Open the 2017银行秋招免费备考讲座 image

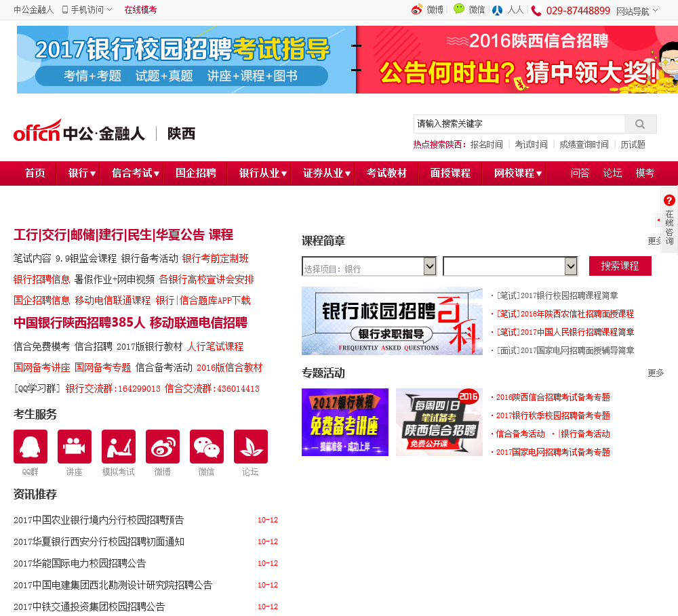pos(345,422)
